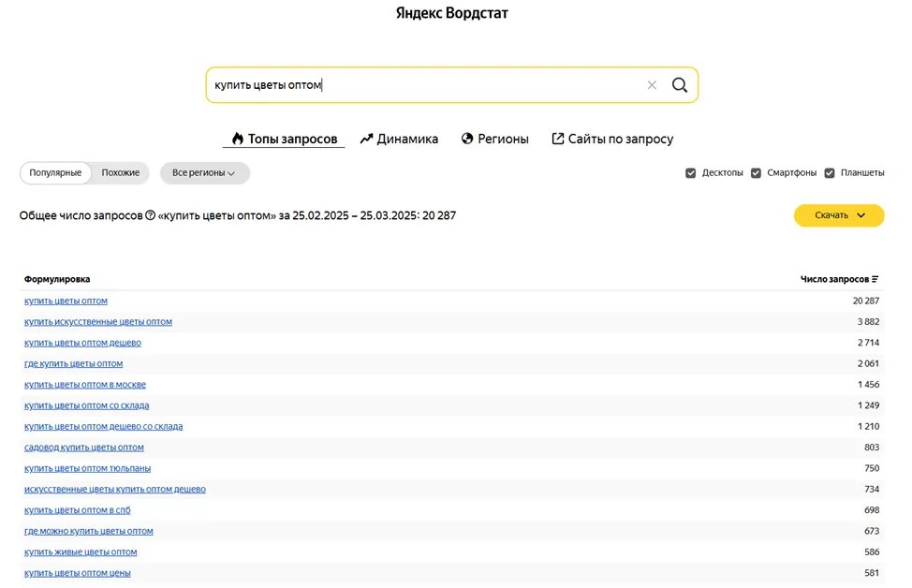
Task: Open the link где купить цветы оптом
Action: pyautogui.click(x=73, y=363)
